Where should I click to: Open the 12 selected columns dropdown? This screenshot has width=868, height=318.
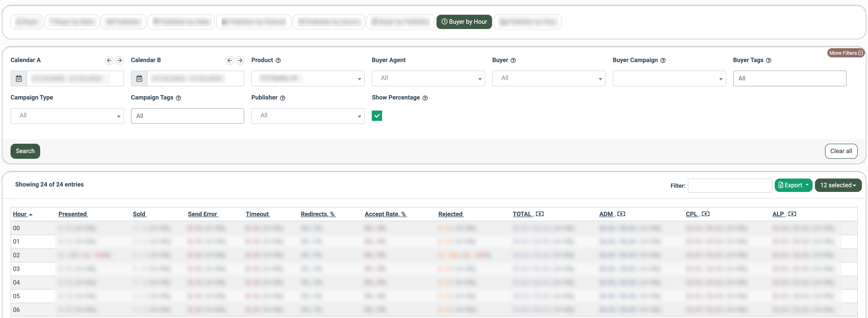point(838,185)
